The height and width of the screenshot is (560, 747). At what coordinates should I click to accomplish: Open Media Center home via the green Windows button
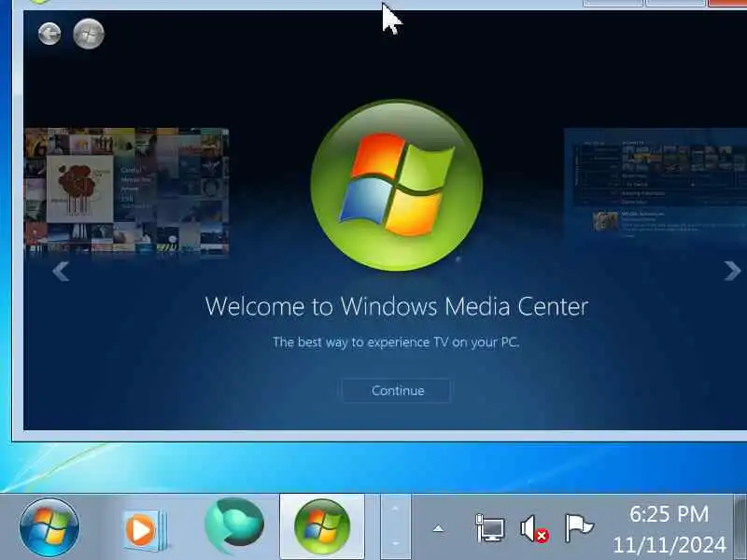point(89,34)
